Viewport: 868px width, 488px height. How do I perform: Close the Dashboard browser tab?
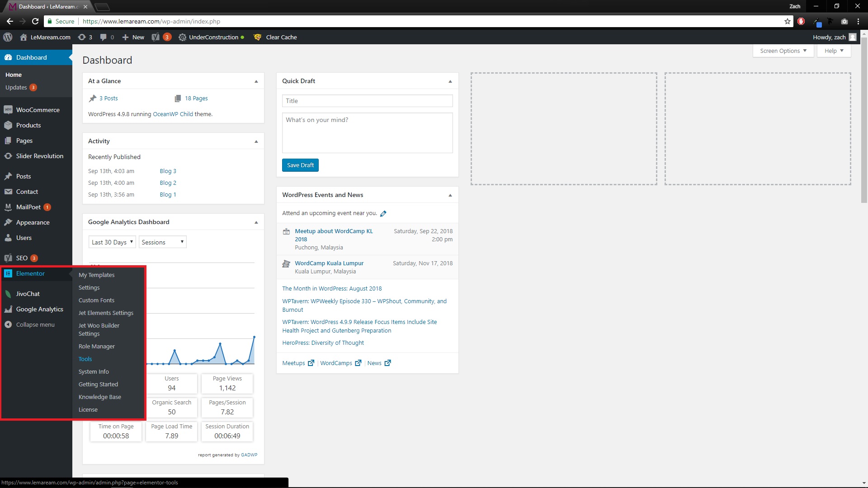pos(85,7)
